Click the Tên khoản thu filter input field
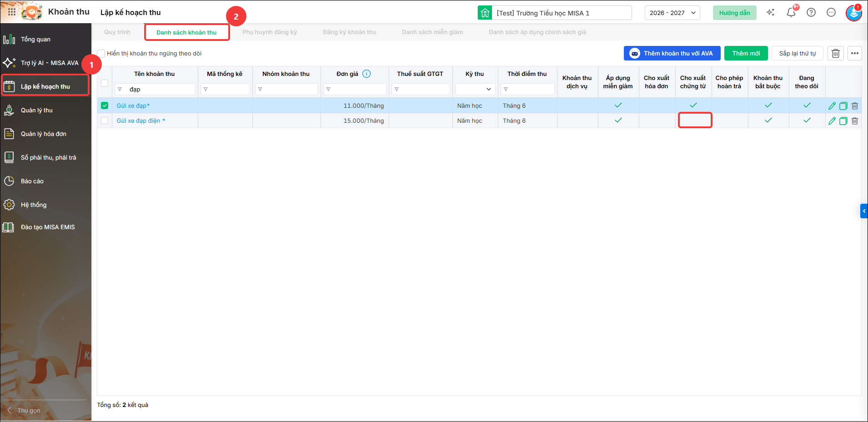Screen dimensions: 868x422 click(155, 89)
